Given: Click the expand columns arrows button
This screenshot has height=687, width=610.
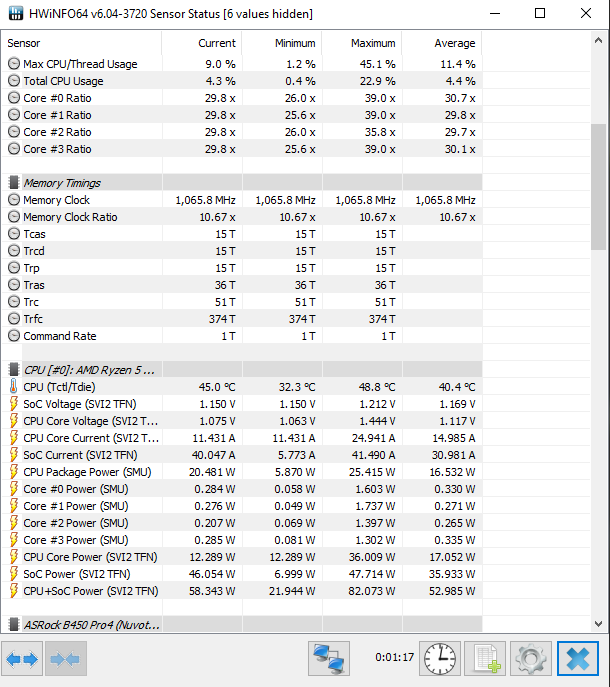Looking at the screenshot, I should tap(24, 658).
